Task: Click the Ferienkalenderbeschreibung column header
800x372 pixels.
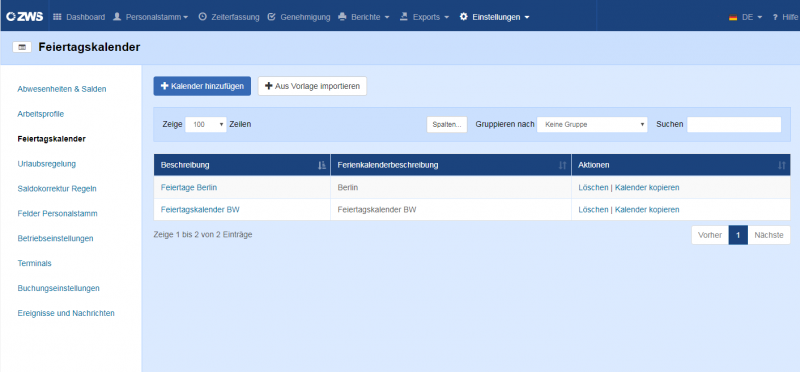Action: pyautogui.click(x=451, y=165)
